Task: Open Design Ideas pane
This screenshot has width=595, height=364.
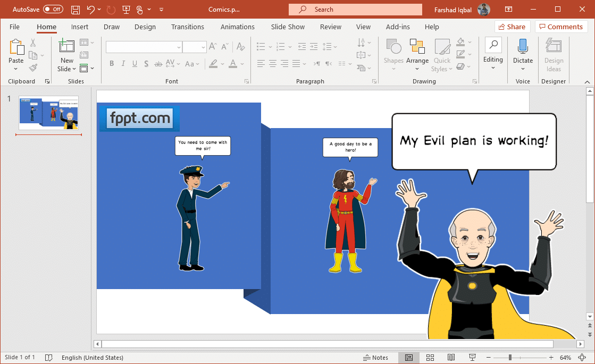Action: (554, 55)
